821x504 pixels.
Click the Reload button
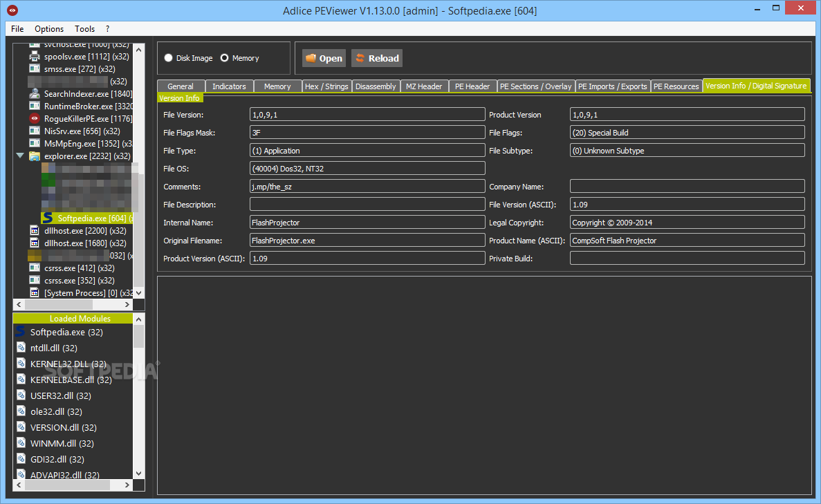pos(377,58)
